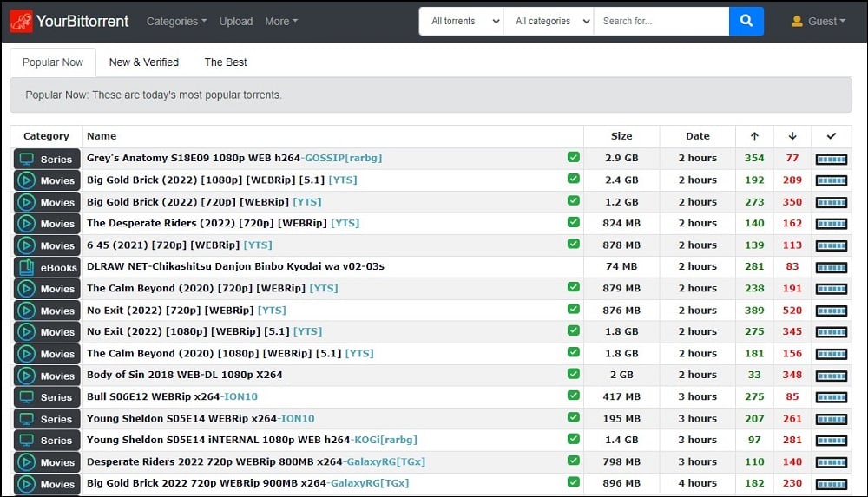Sort by leechers down-arrow column header

tap(792, 136)
